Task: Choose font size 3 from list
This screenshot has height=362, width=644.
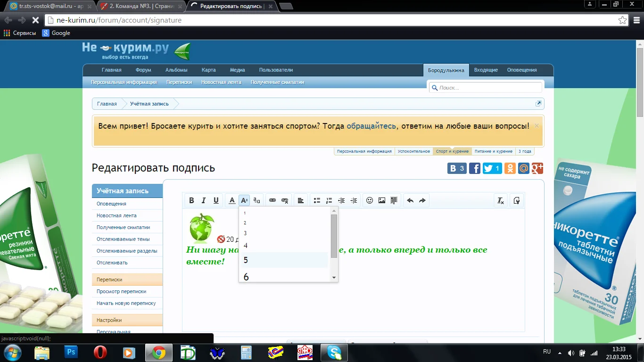Action: pyautogui.click(x=284, y=233)
